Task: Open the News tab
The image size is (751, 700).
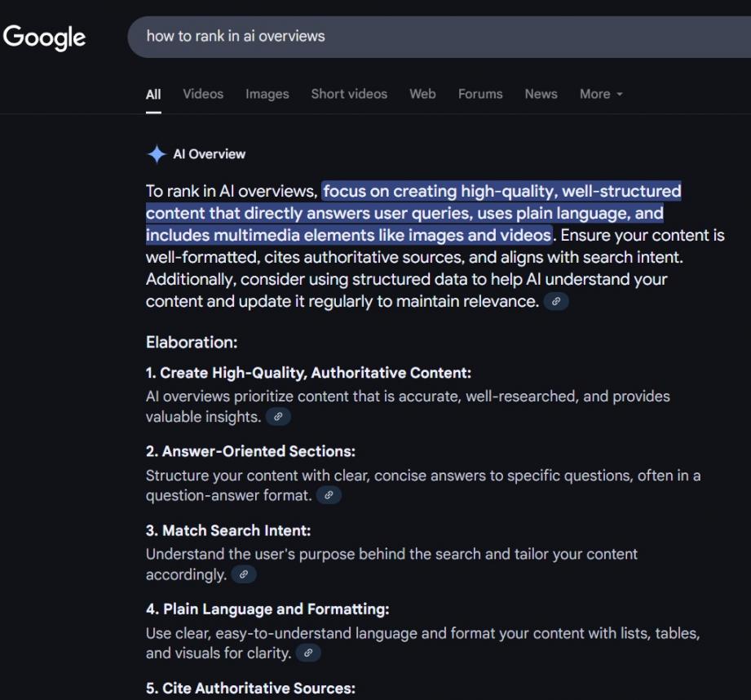Action: click(541, 94)
